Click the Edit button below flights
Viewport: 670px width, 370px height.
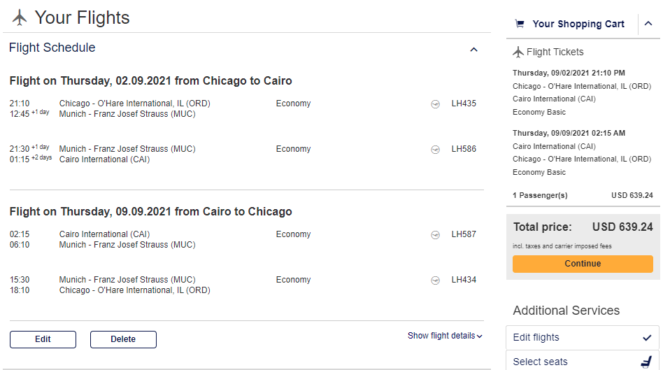pos(43,339)
